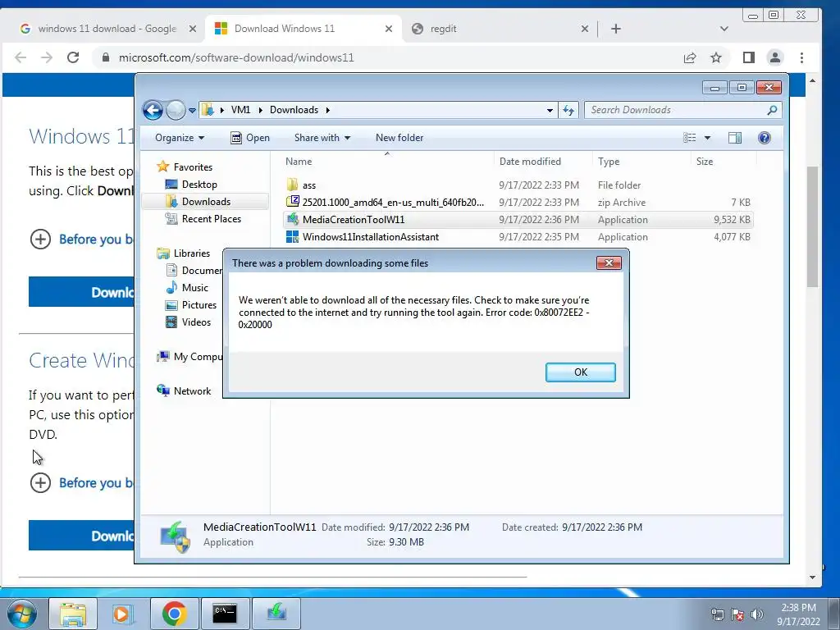Select Music library in navigation pane

point(187,288)
